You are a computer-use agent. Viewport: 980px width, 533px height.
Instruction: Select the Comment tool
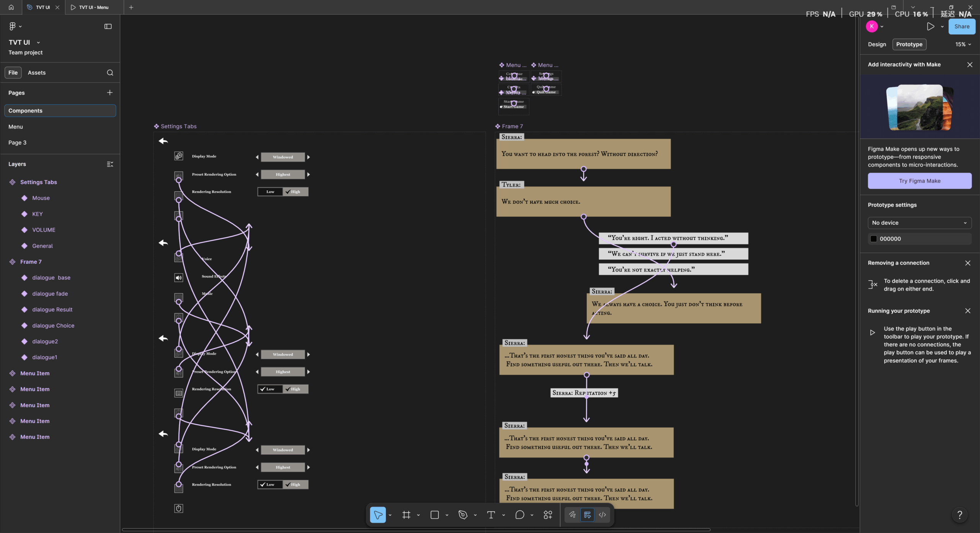[x=519, y=515]
